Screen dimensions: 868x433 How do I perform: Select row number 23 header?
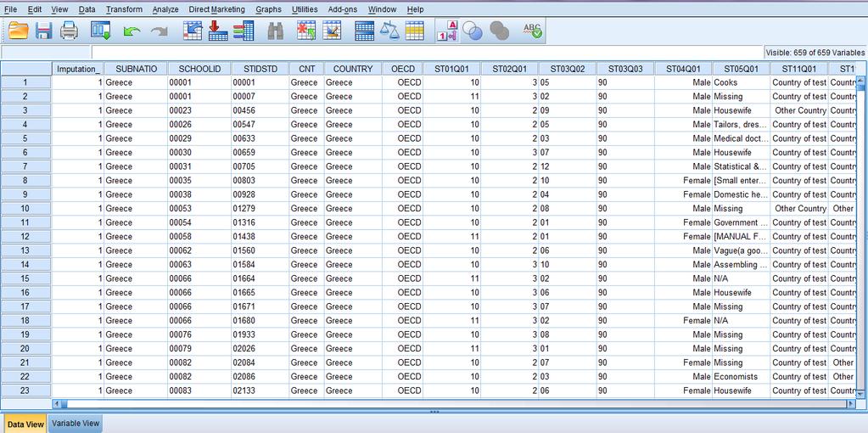[x=26, y=391]
